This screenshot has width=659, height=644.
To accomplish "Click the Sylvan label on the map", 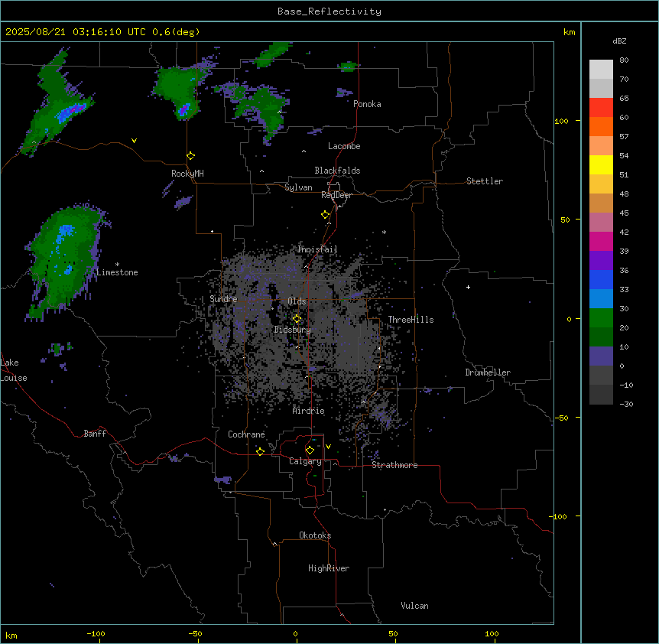I will tap(298, 187).
